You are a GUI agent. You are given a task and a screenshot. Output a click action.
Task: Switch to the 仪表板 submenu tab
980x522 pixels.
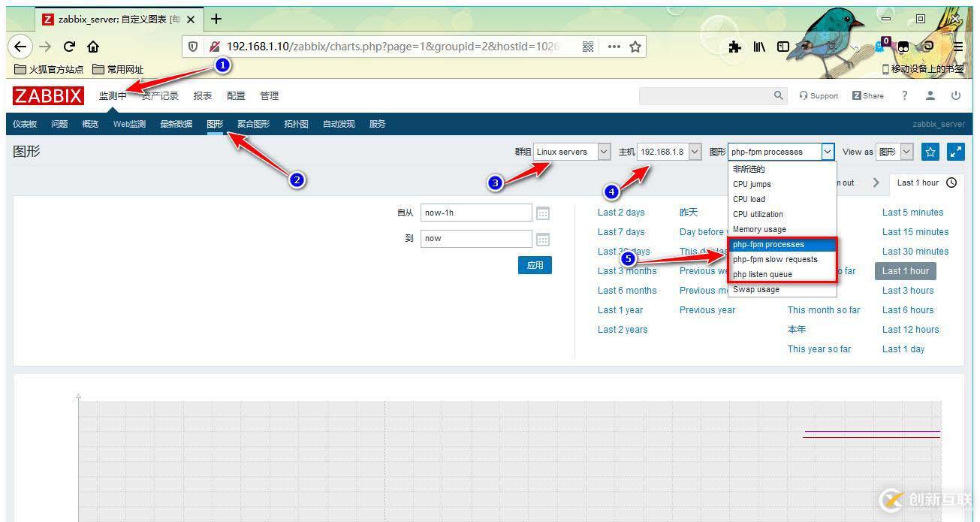pyautogui.click(x=25, y=124)
